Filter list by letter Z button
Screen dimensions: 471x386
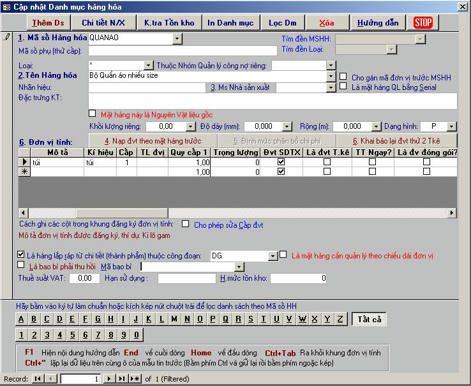(340, 319)
